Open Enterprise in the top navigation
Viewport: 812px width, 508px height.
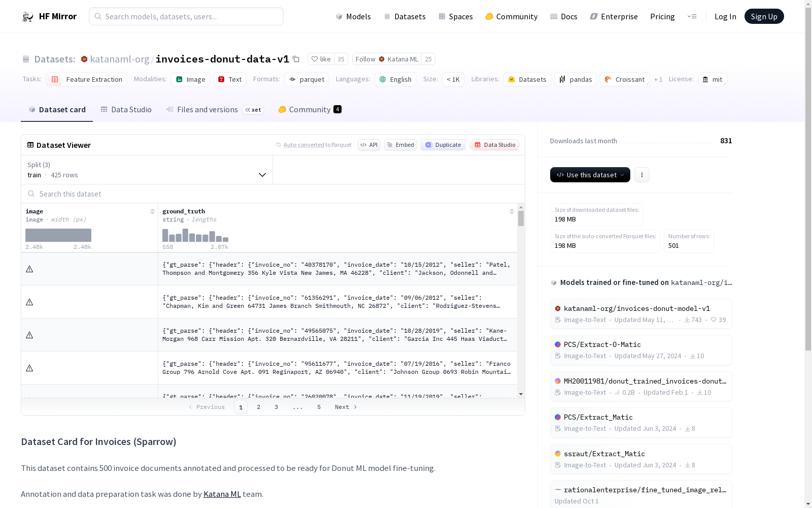click(614, 17)
